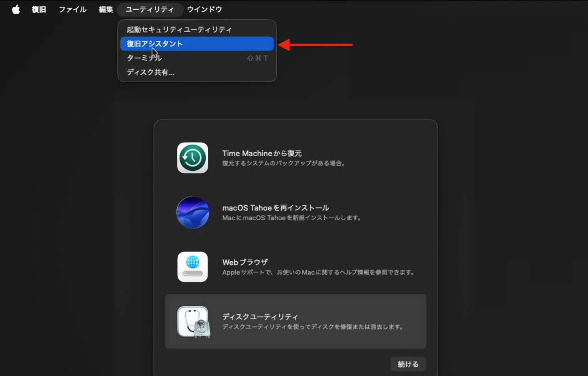The width and height of the screenshot is (588, 376).
Task: Click the ⇧⌘T shortcut label next to ターミナル
Action: [257, 57]
